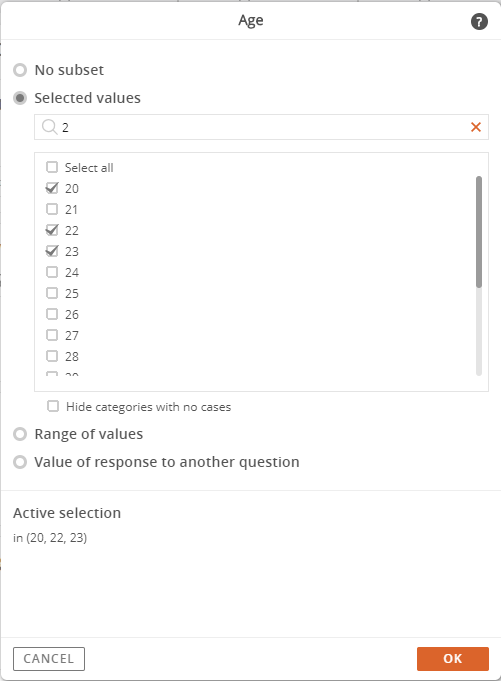
Task: Click the magnifier search icon
Action: pos(49,127)
